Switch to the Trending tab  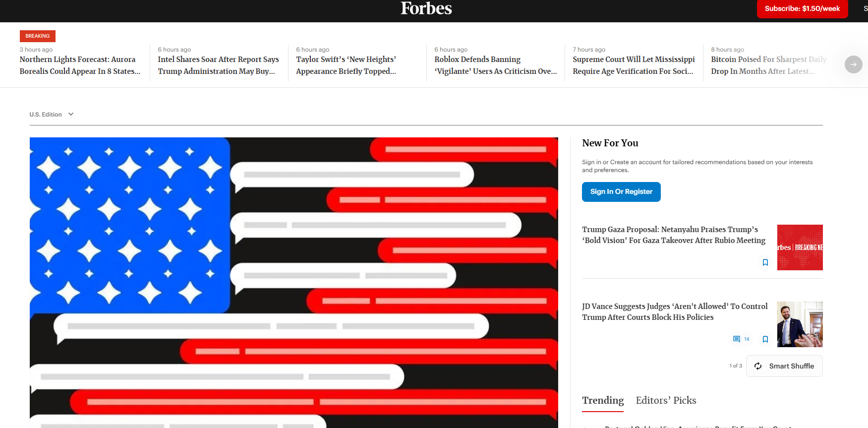[603, 401]
